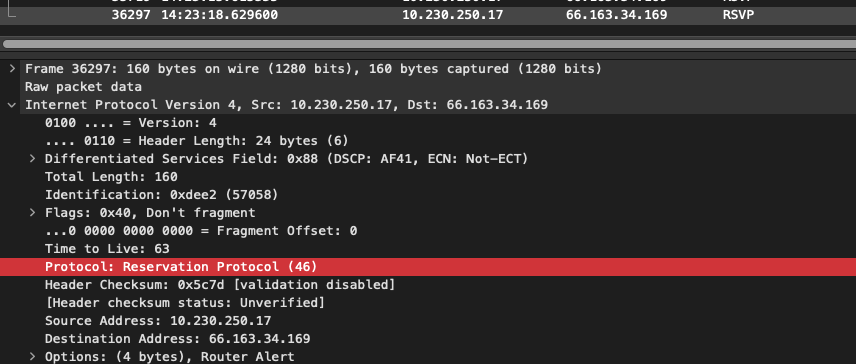This screenshot has height=364, width=856.
Task: Collapse the Internet Protocol Version 4 section
Action: [x=12, y=105]
